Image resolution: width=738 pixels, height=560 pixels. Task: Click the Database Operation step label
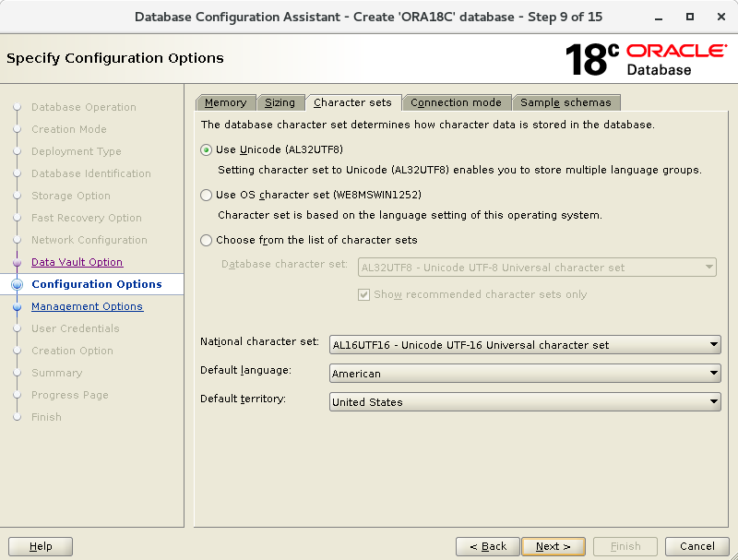point(84,107)
